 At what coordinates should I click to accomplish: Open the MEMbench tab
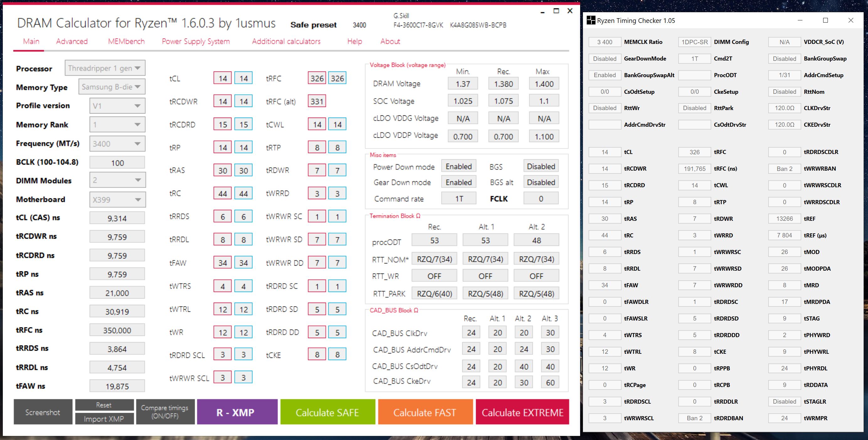pos(126,41)
